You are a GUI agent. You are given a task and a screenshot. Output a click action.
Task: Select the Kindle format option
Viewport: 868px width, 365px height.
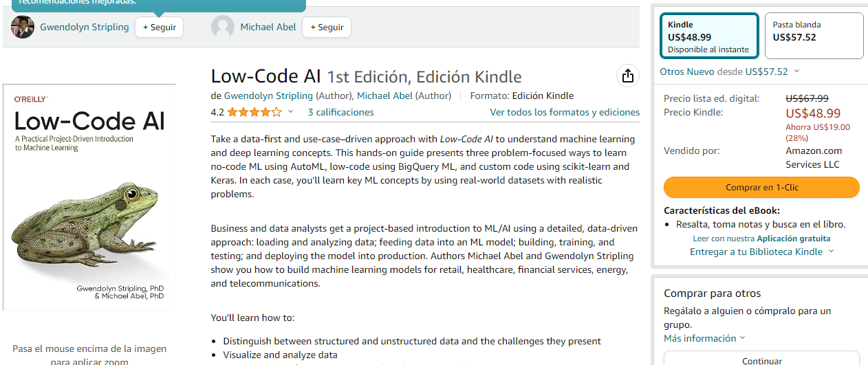[x=709, y=36]
